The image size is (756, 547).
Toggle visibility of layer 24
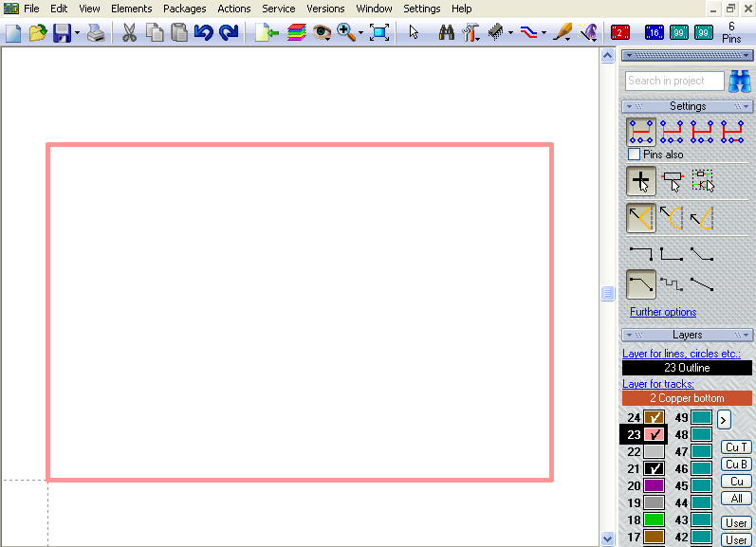654,417
